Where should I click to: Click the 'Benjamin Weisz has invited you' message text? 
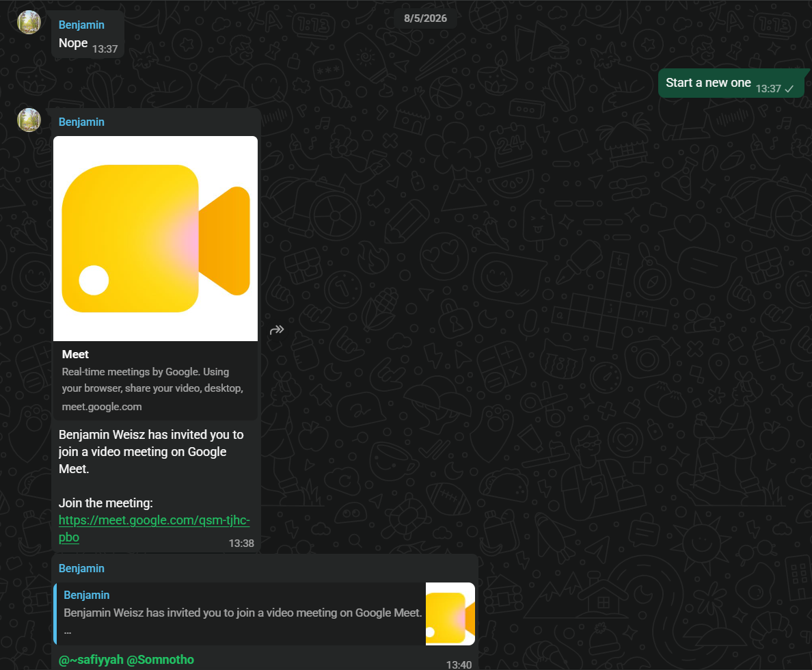(x=150, y=452)
